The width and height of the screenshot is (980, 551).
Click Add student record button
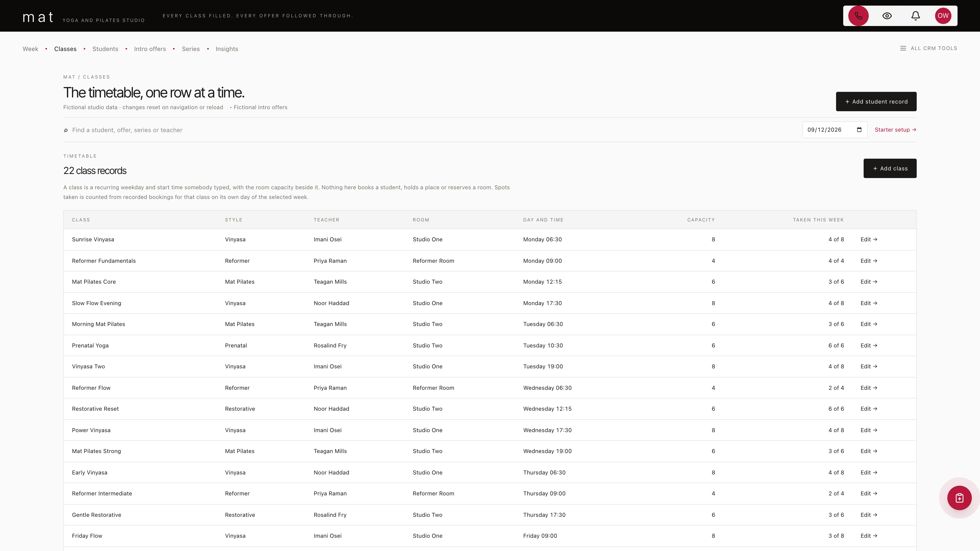coord(876,102)
